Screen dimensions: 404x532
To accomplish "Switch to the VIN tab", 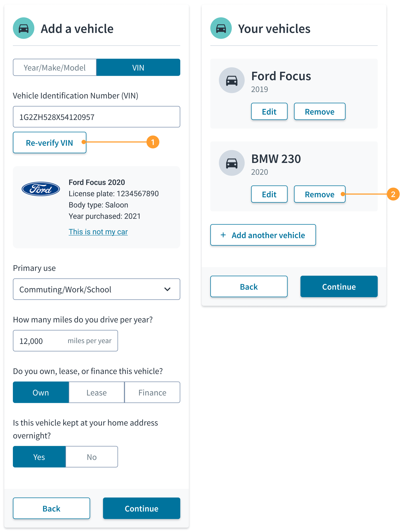I will [138, 67].
